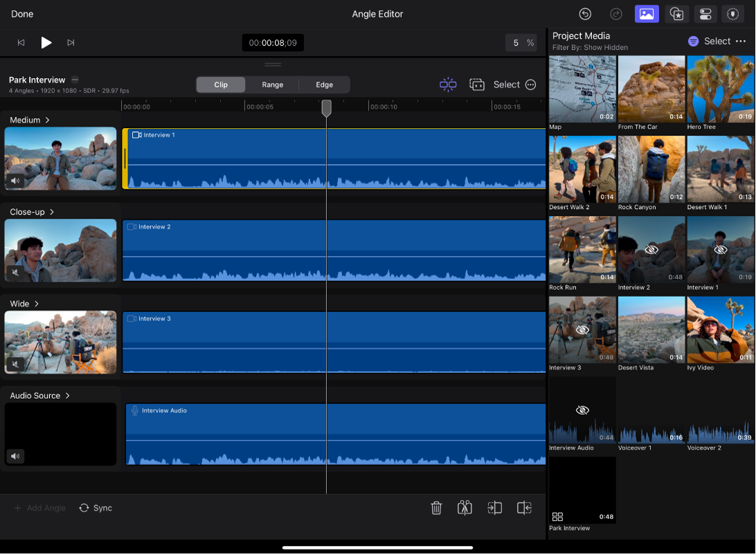This screenshot has height=555, width=756.
Task: Click the Undo arrow icon
Action: pyautogui.click(x=585, y=14)
